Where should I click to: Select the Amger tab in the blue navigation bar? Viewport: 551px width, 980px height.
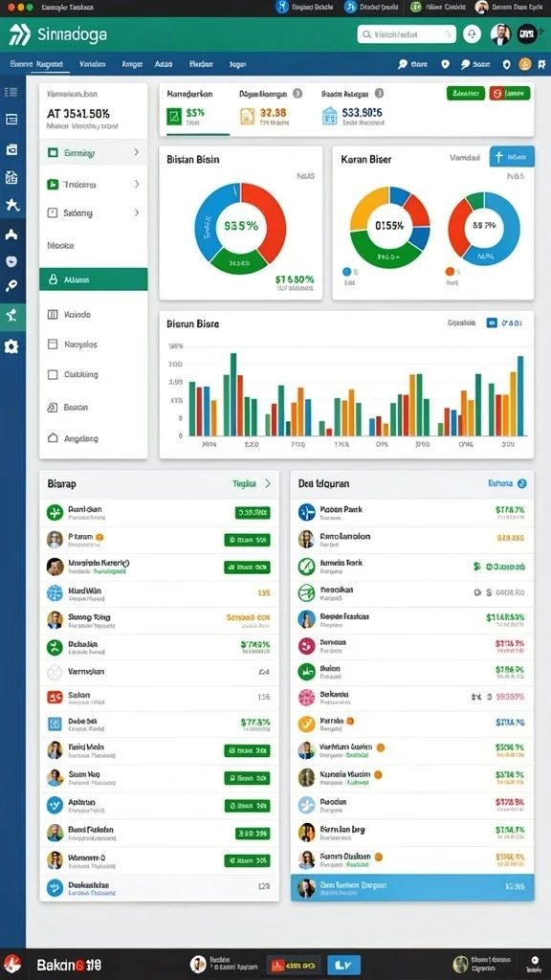point(132,64)
